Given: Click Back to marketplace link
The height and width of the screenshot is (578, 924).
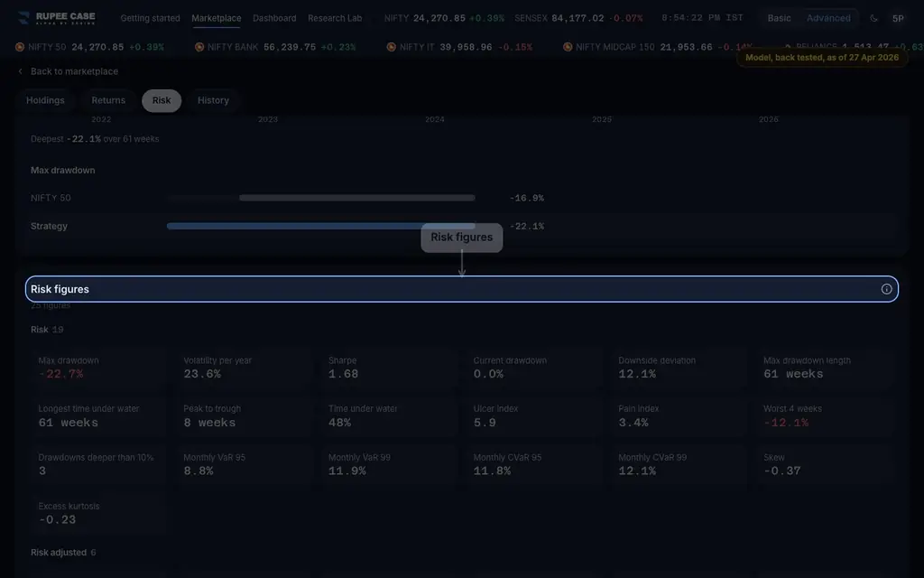Looking at the screenshot, I should pyautogui.click(x=74, y=71).
